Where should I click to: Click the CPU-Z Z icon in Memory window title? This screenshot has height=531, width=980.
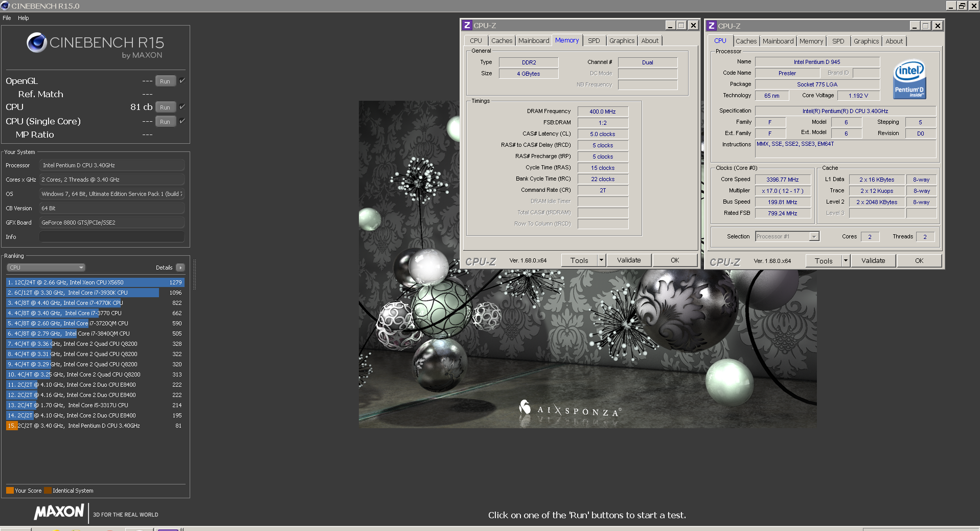click(x=467, y=25)
